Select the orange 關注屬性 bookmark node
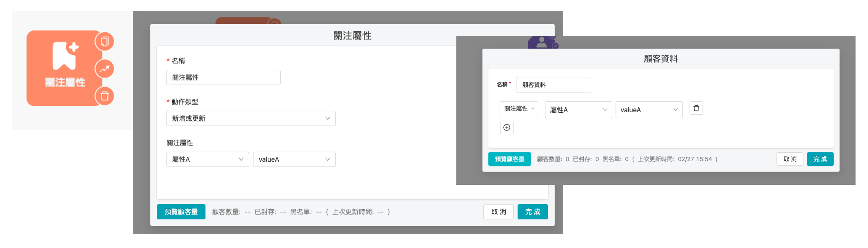 pyautogui.click(x=64, y=68)
